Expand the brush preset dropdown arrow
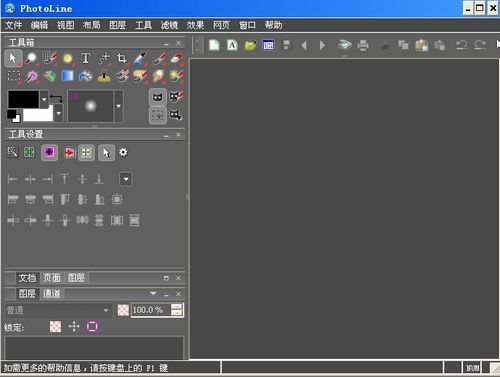The width and height of the screenshot is (500, 377). click(x=119, y=106)
